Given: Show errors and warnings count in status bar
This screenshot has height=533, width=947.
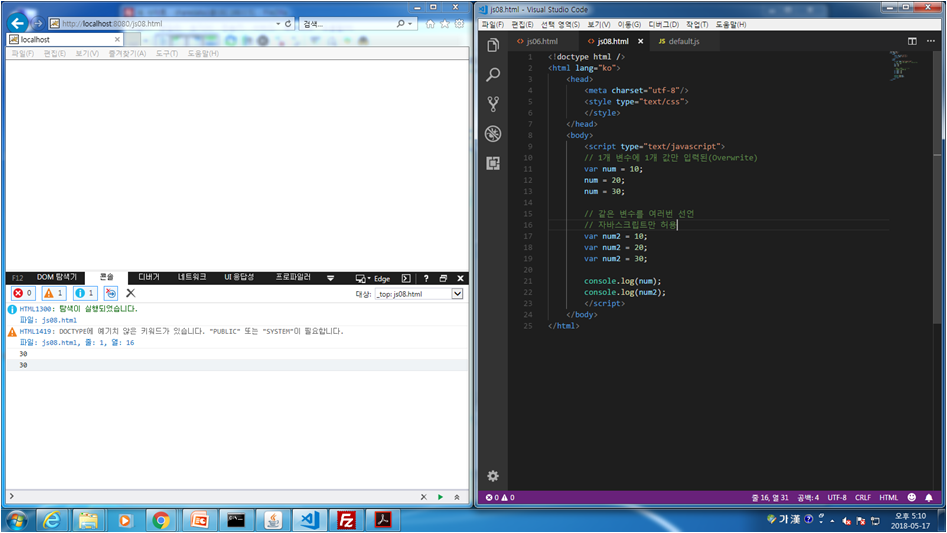Looking at the screenshot, I should 500,497.
